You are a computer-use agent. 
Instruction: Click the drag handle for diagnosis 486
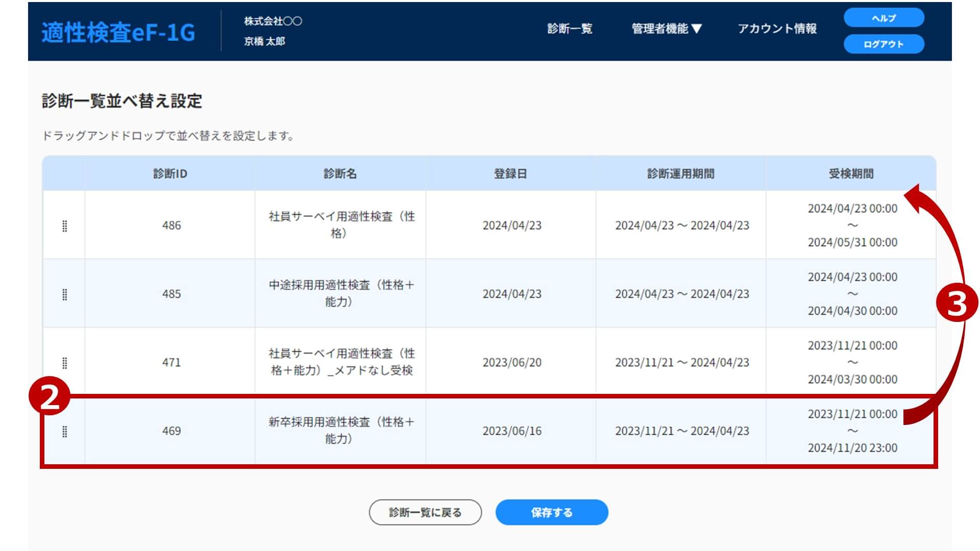[x=64, y=226]
